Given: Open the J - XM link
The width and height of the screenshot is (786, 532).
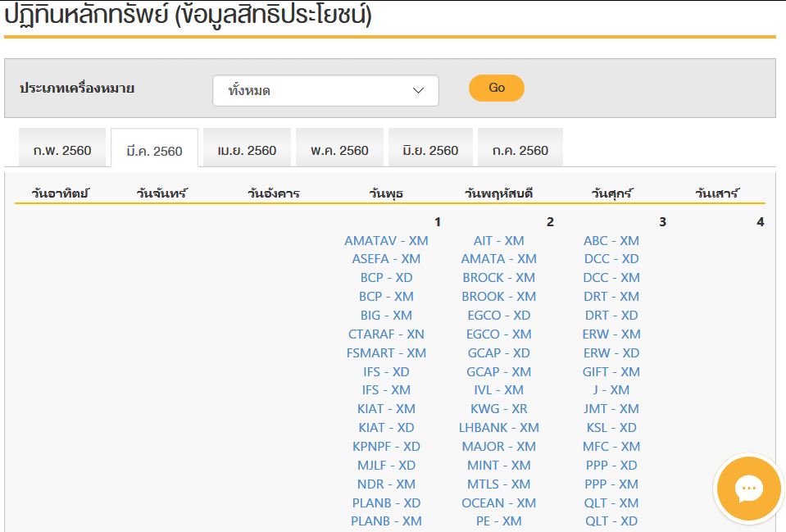Looking at the screenshot, I should [611, 389].
